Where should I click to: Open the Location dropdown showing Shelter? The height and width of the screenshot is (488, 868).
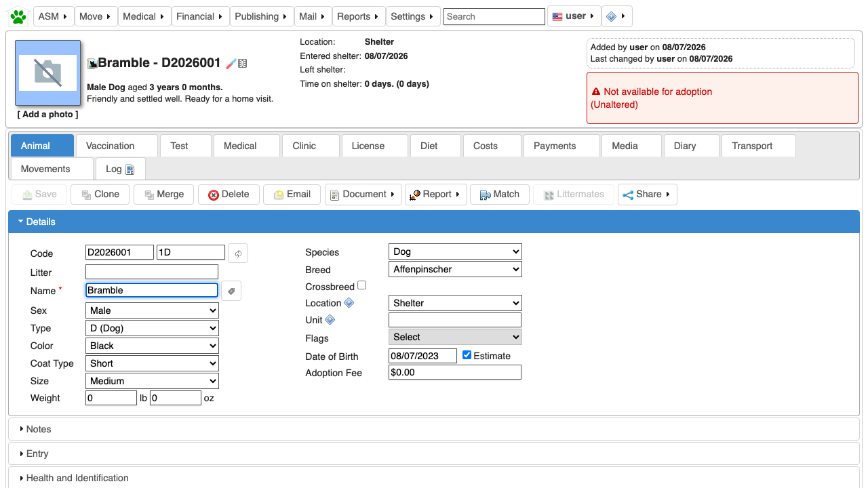[455, 303]
